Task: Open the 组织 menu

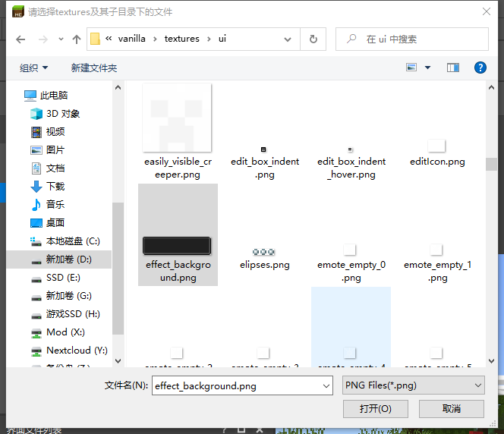Action: pyautogui.click(x=33, y=68)
